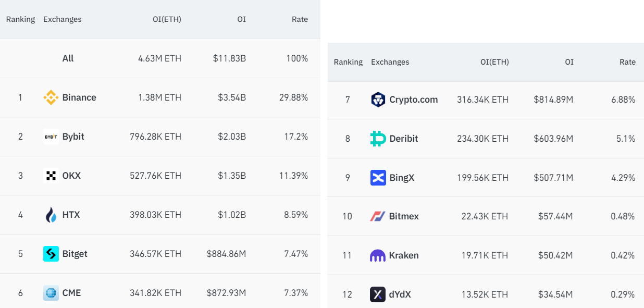
Task: Click the left table's Ranking header
Action: [x=20, y=19]
